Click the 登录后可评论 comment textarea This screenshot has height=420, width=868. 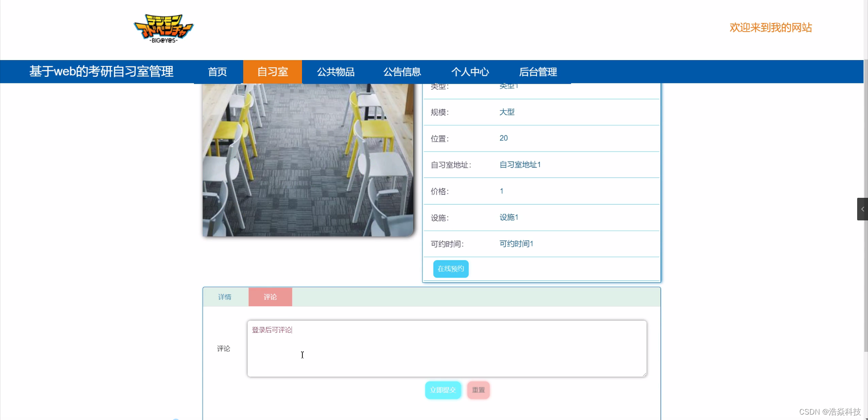tap(447, 348)
